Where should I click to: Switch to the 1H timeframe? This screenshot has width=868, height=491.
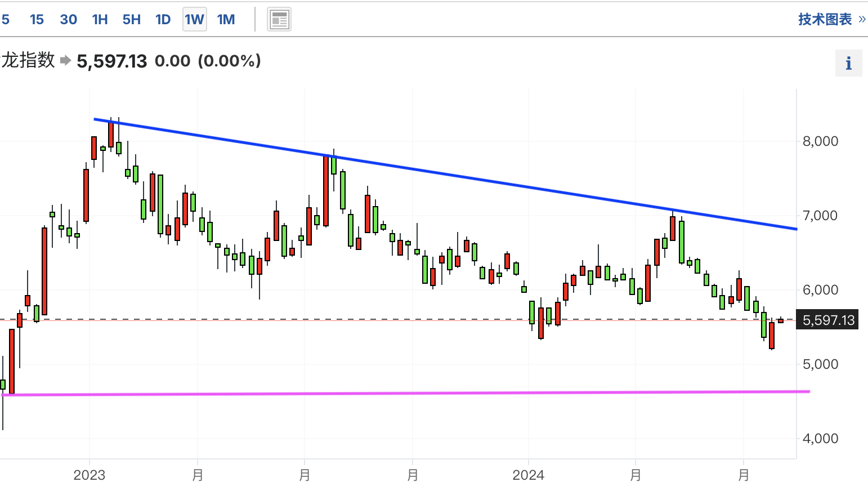point(100,20)
